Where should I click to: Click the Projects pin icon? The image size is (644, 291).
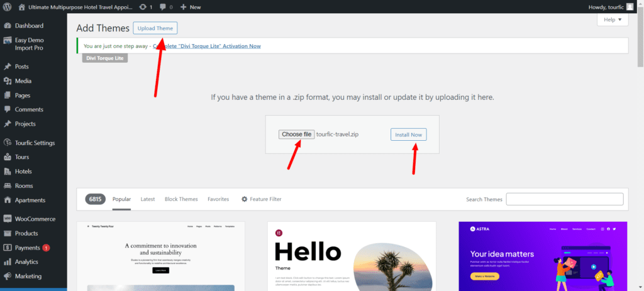7,124
